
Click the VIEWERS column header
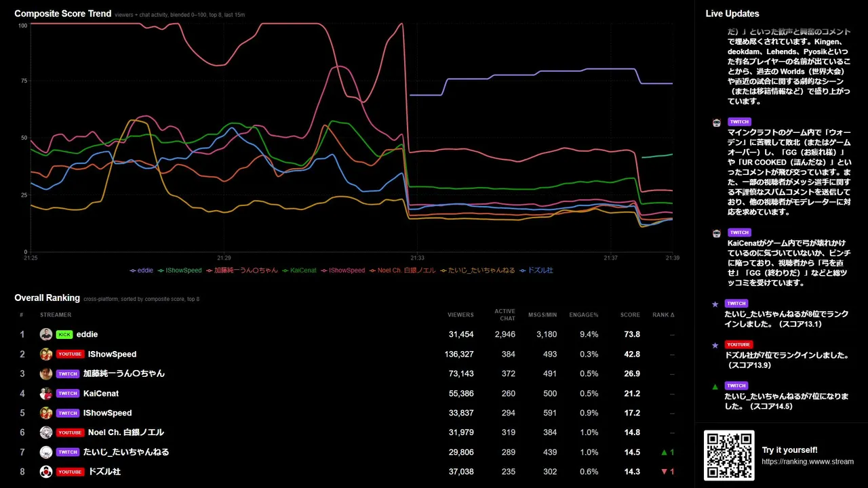(x=460, y=315)
